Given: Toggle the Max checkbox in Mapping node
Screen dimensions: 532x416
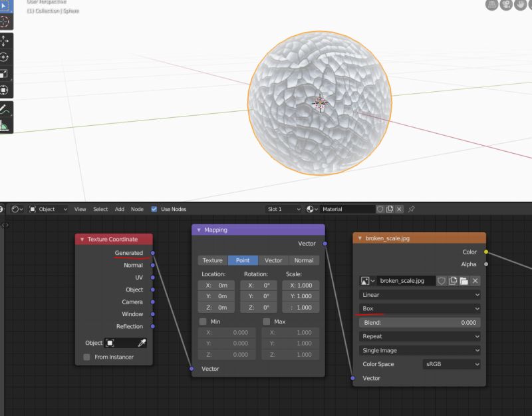Looking at the screenshot, I should [267, 321].
